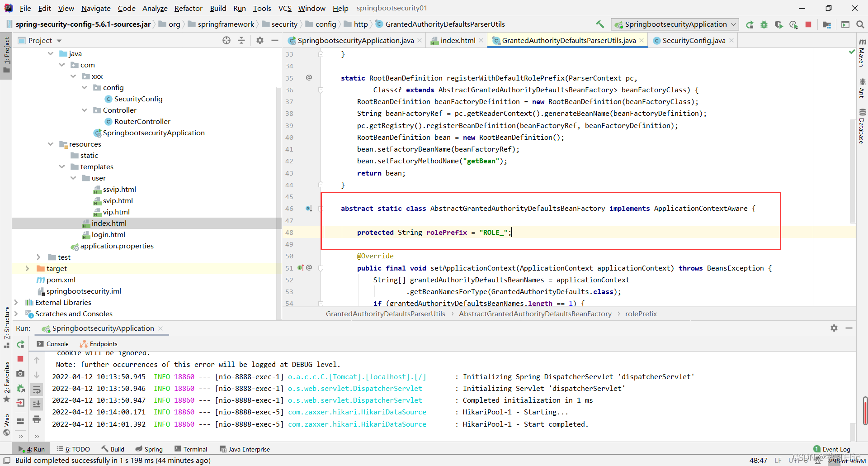The height and width of the screenshot is (466, 868).
Task: Open the Spring tool window
Action: click(149, 449)
